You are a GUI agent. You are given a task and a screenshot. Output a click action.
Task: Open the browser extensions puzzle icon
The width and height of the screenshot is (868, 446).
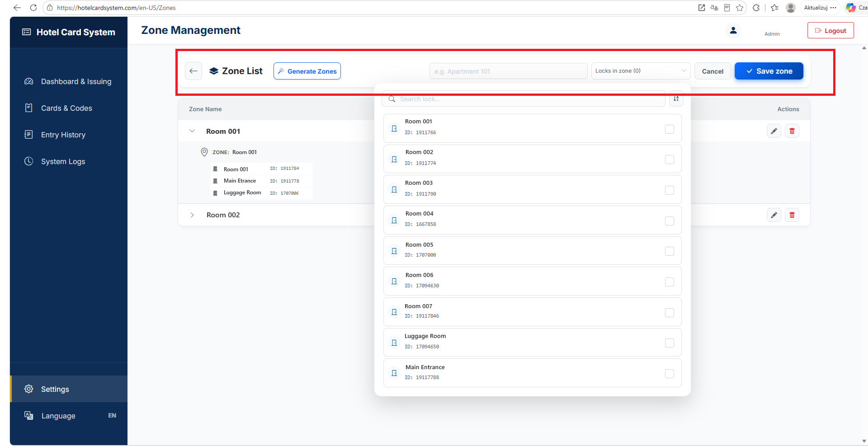(756, 8)
